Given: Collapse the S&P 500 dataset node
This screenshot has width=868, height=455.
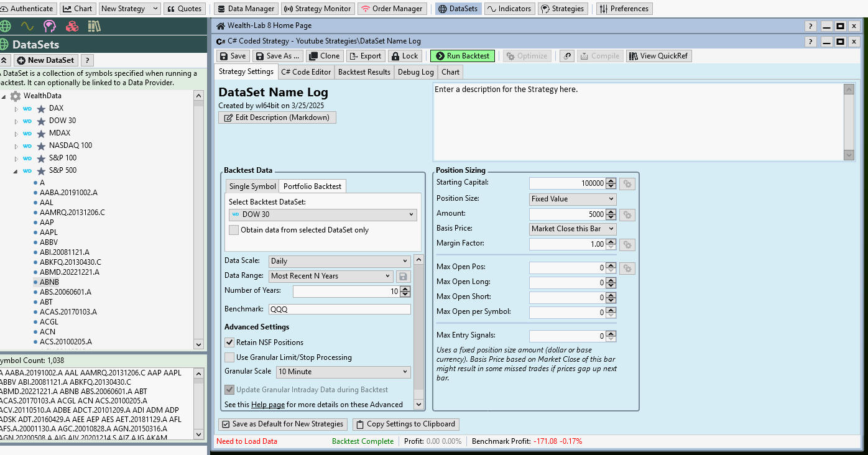Looking at the screenshot, I should (x=16, y=171).
